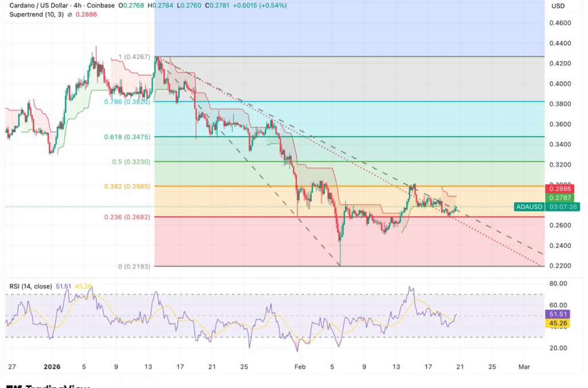Click the RSI value 51.51 purple tag

(x=560, y=314)
